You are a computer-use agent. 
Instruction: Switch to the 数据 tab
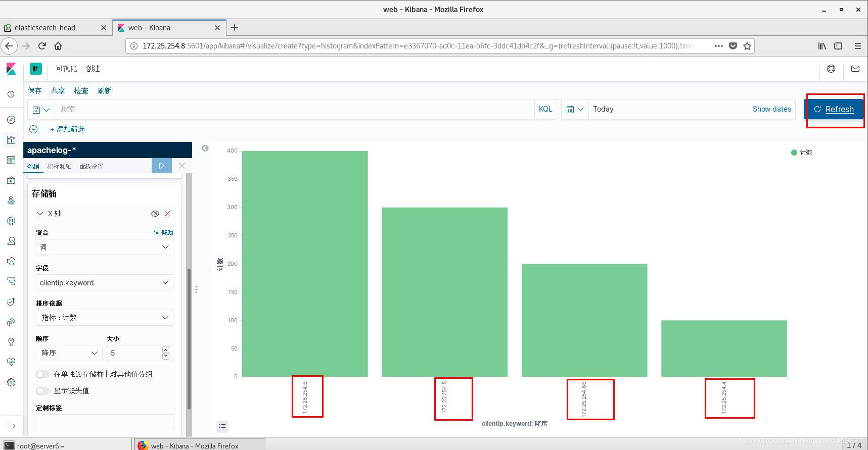click(x=33, y=166)
